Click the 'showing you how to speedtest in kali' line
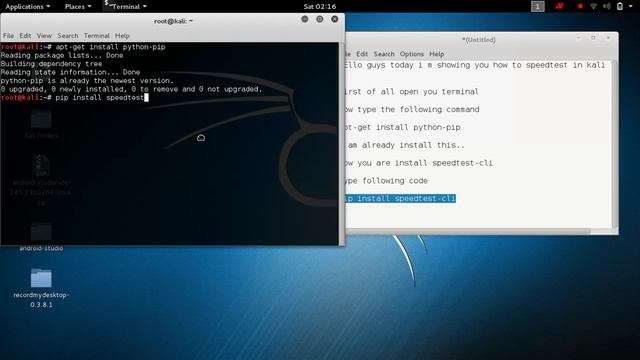640x360 pixels. pyautogui.click(x=475, y=65)
